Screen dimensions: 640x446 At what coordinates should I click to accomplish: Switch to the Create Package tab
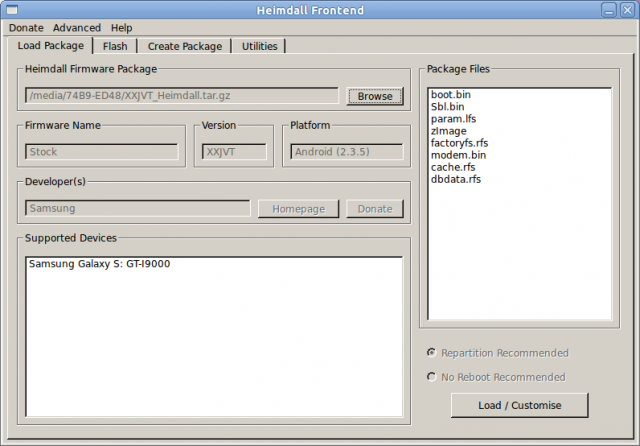pyautogui.click(x=185, y=47)
